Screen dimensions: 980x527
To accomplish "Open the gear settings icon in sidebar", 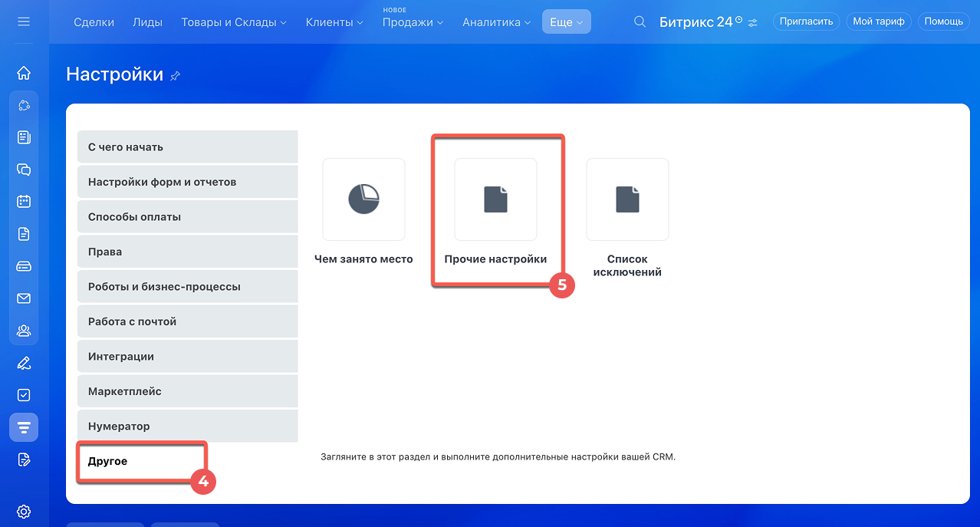I will pyautogui.click(x=24, y=512).
